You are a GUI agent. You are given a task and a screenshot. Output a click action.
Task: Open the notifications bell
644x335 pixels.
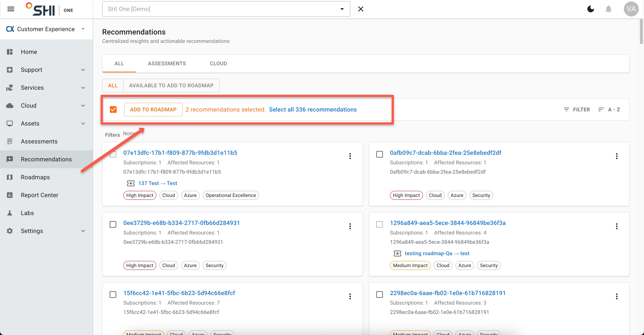click(608, 9)
